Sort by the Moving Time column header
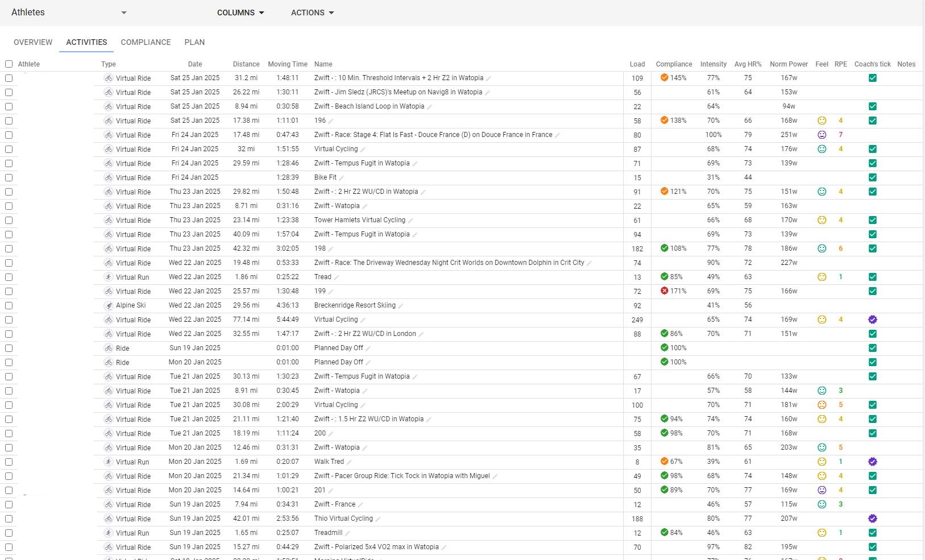925x560 pixels. click(288, 64)
